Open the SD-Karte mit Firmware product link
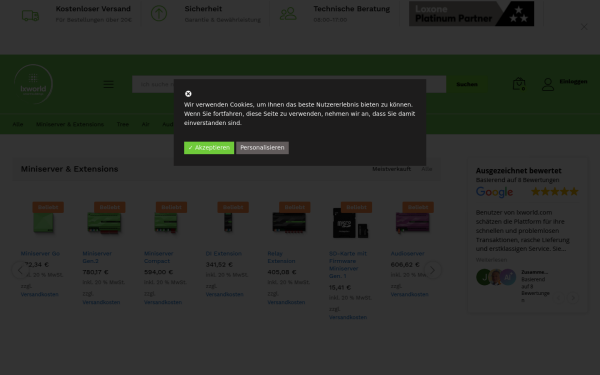This screenshot has height=375, width=600. point(348,264)
